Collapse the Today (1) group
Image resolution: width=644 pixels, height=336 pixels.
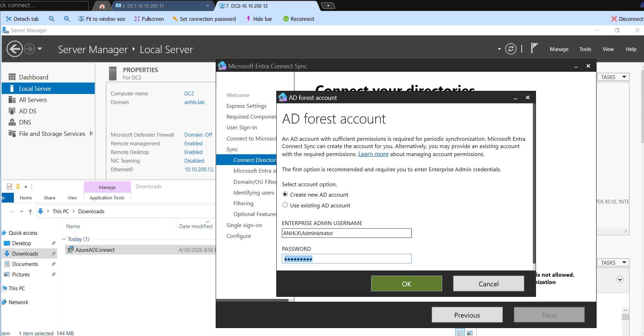pos(64,239)
